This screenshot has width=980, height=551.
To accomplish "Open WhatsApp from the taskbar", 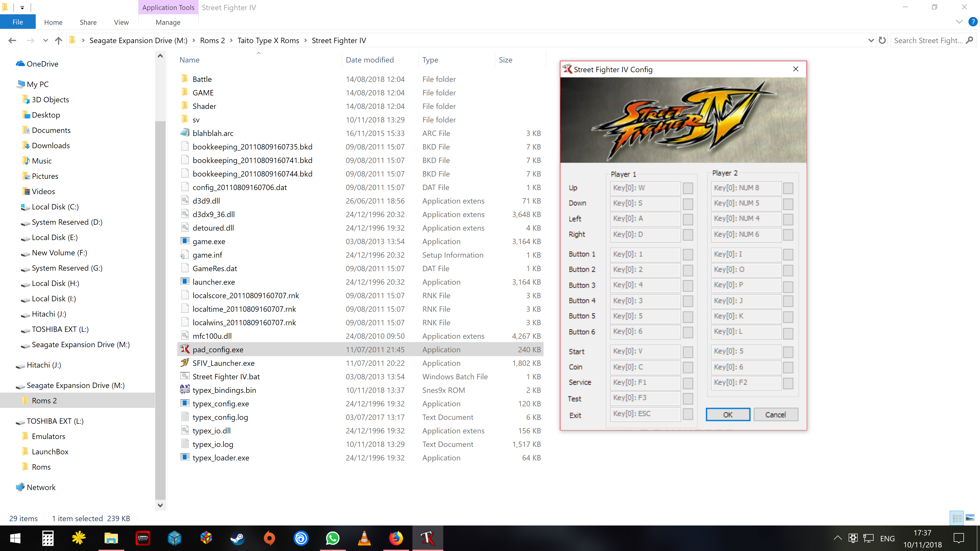I will click(x=333, y=538).
